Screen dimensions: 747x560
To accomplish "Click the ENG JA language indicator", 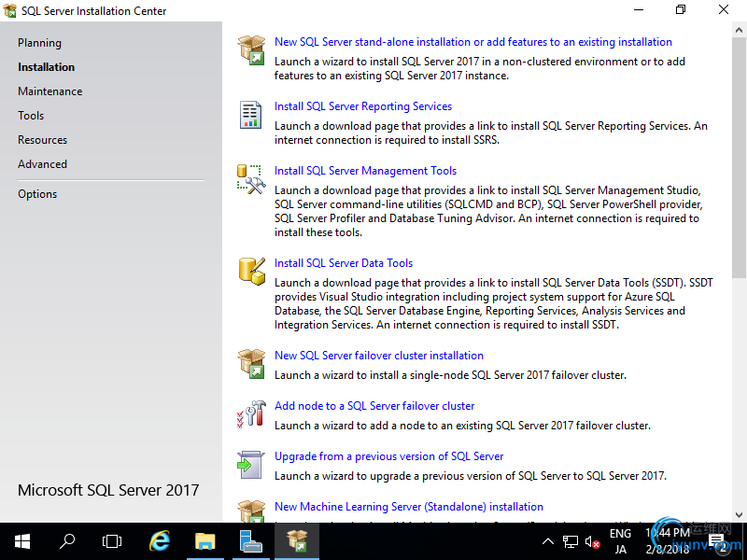I will click(620, 541).
